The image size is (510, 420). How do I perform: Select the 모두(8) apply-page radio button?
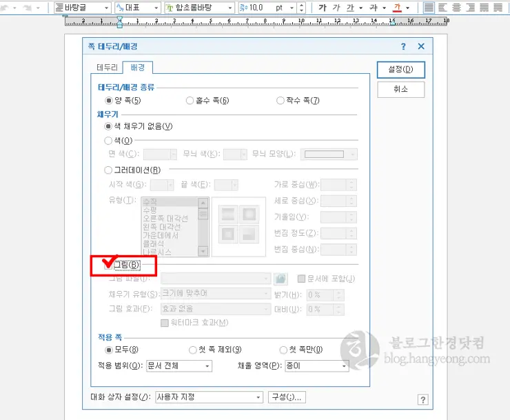click(109, 350)
